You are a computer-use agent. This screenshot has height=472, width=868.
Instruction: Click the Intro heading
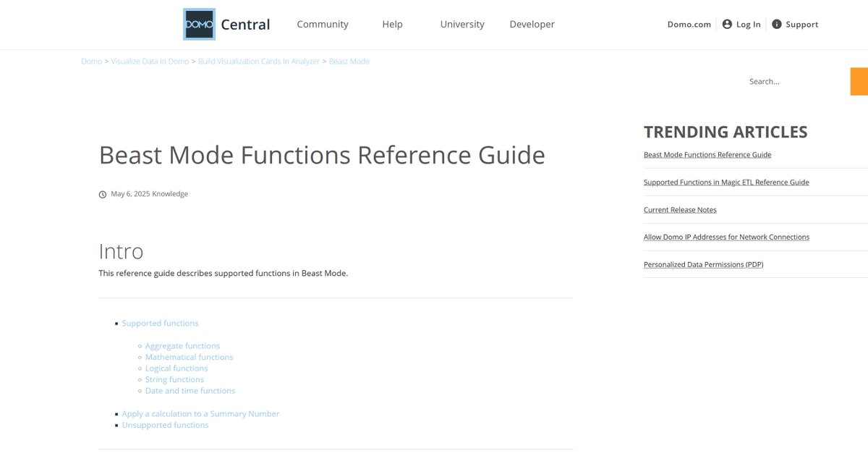(121, 251)
